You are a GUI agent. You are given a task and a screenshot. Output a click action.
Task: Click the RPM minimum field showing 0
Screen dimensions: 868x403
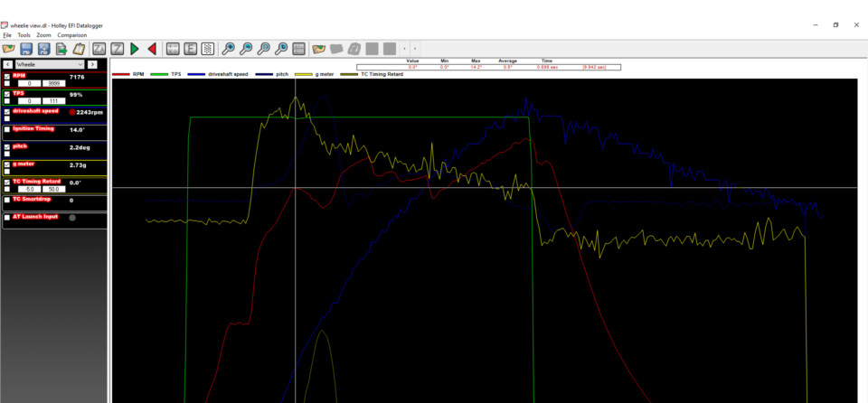[29, 84]
